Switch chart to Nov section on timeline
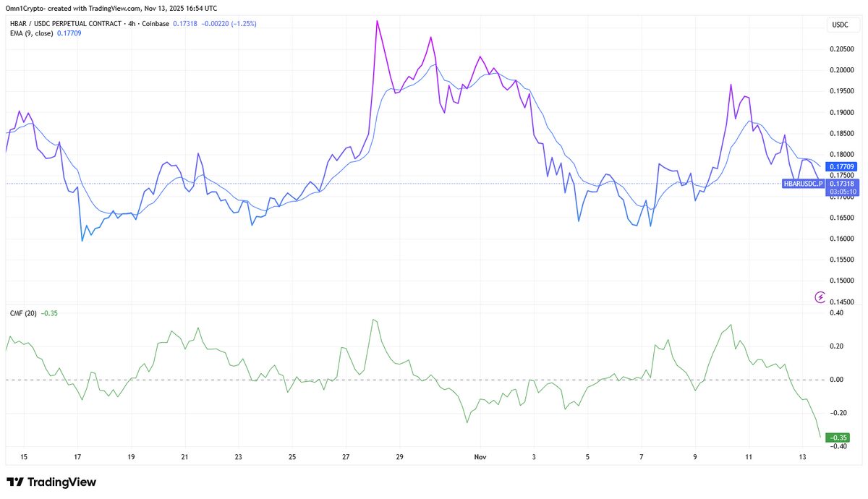The height and width of the screenshot is (499, 868). click(480, 457)
